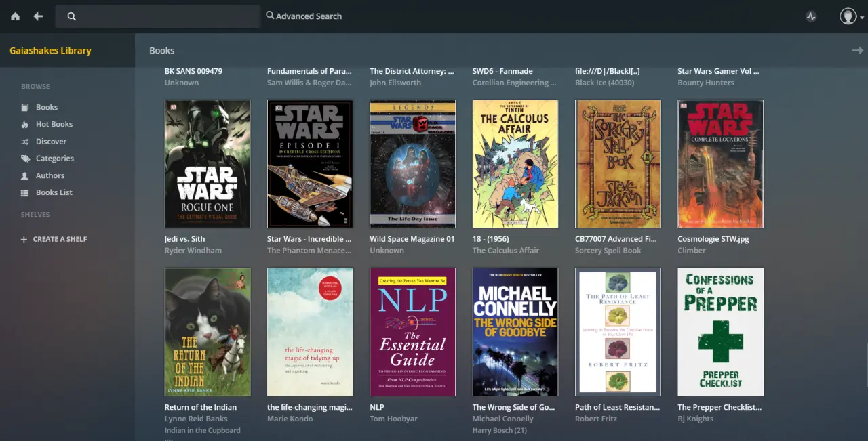Click series Indian in the Cupboard

202,430
